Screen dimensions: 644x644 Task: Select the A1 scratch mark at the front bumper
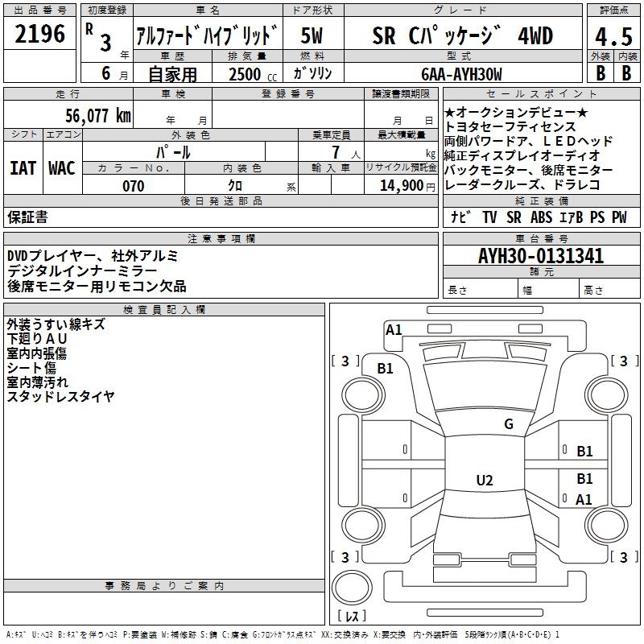pyautogui.click(x=394, y=330)
